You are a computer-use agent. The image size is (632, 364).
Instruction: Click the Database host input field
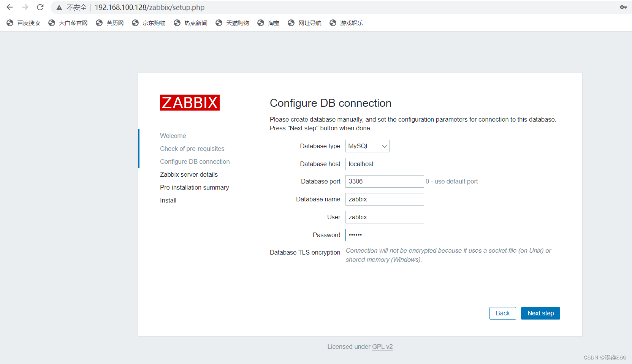pos(384,164)
